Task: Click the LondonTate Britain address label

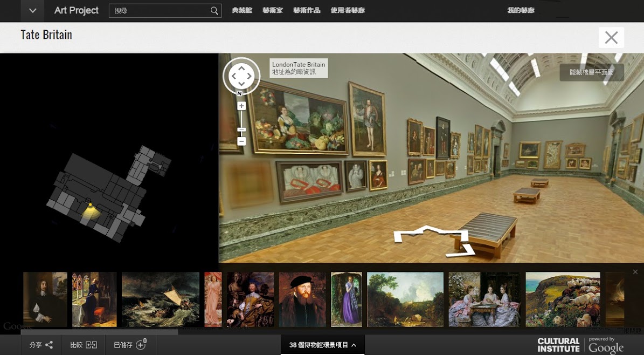Action: 299,69
